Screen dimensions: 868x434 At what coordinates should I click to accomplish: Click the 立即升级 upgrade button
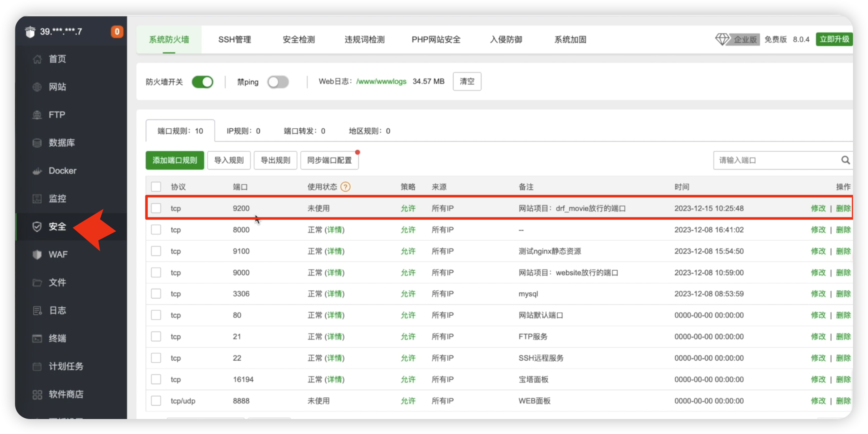(x=834, y=39)
